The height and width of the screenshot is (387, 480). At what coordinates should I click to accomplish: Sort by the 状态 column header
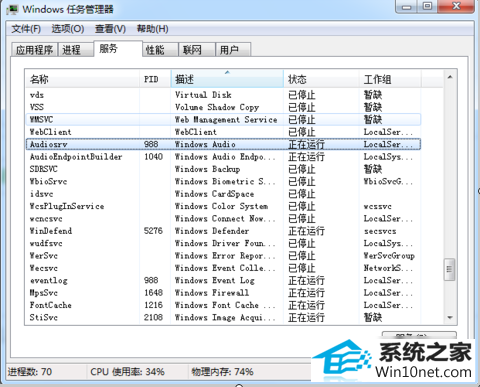(321, 79)
